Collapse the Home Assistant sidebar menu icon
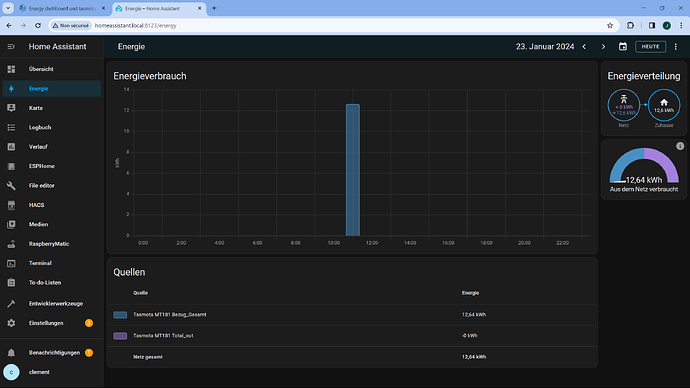 pos(11,47)
